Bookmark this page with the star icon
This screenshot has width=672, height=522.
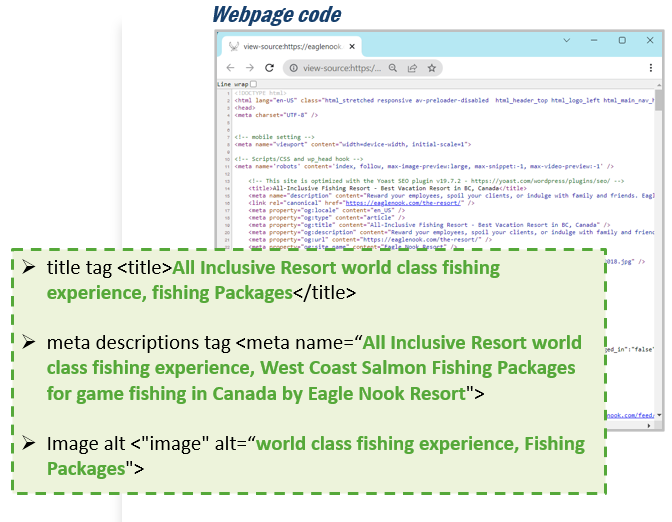coord(432,68)
